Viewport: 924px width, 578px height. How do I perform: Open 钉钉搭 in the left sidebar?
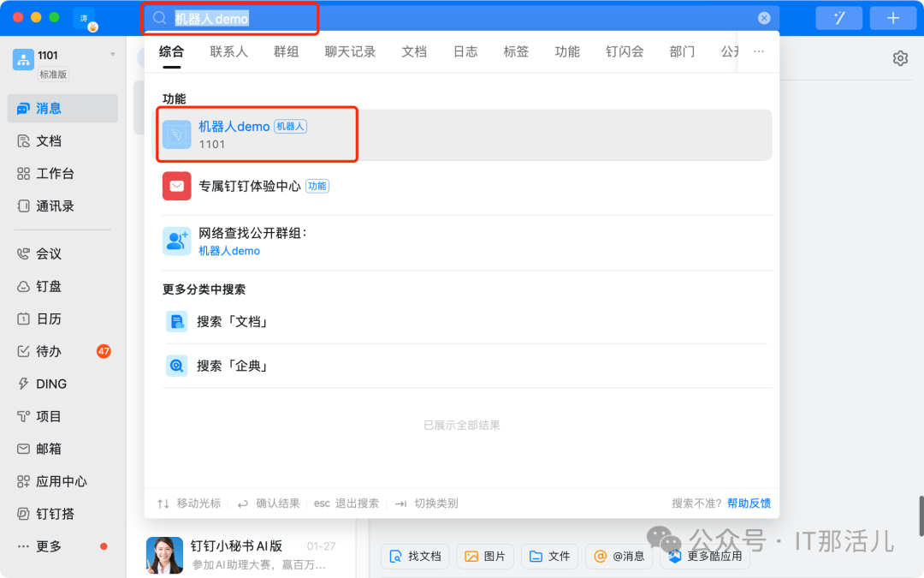(x=62, y=514)
